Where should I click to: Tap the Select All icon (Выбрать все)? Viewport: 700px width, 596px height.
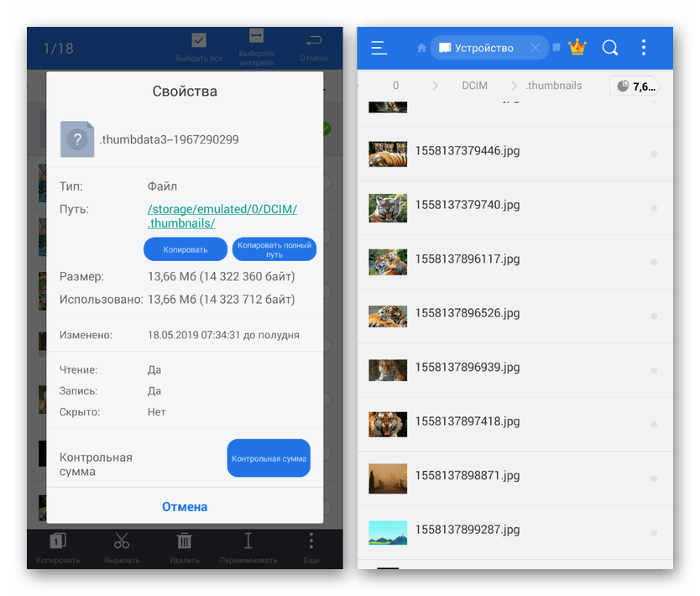tap(199, 41)
